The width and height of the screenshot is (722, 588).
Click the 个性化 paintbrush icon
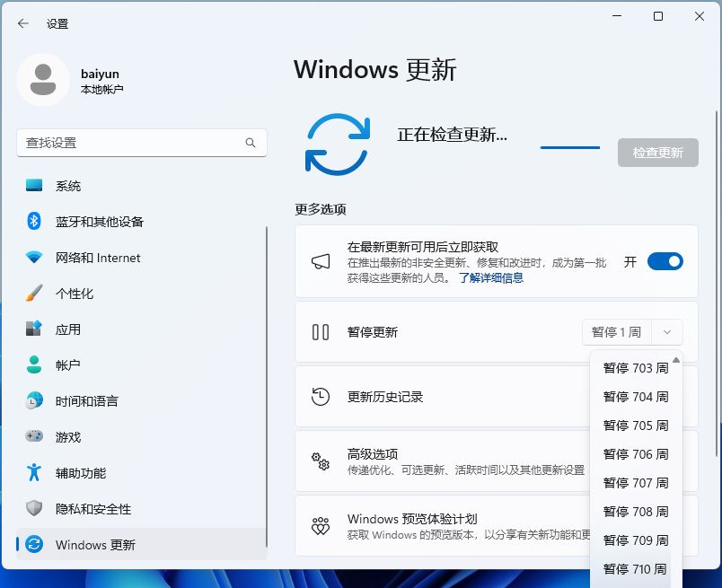[x=34, y=293]
